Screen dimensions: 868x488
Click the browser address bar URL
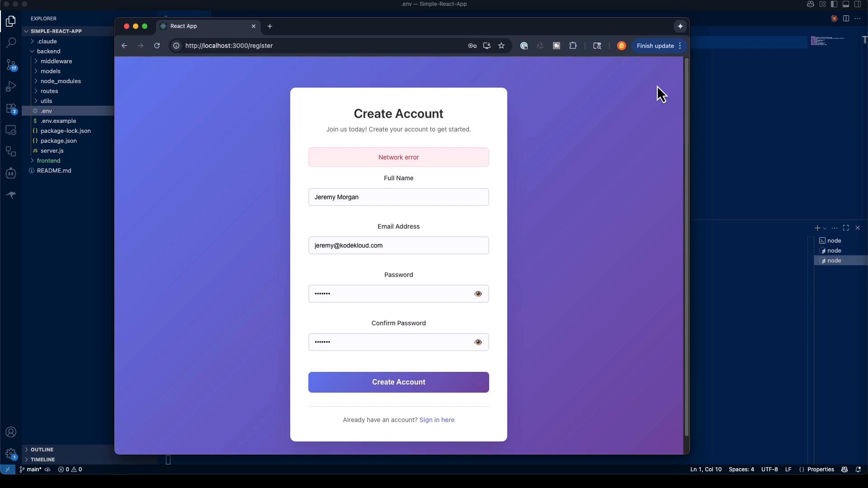click(229, 46)
